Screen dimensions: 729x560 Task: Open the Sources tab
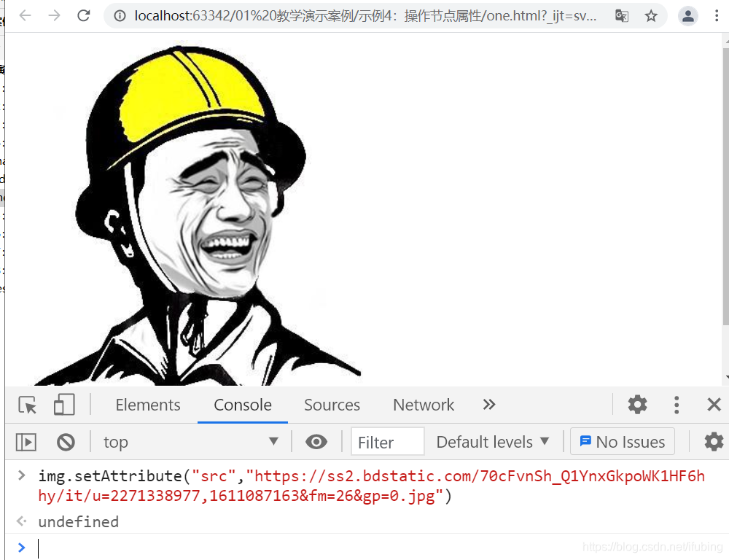pyautogui.click(x=332, y=405)
